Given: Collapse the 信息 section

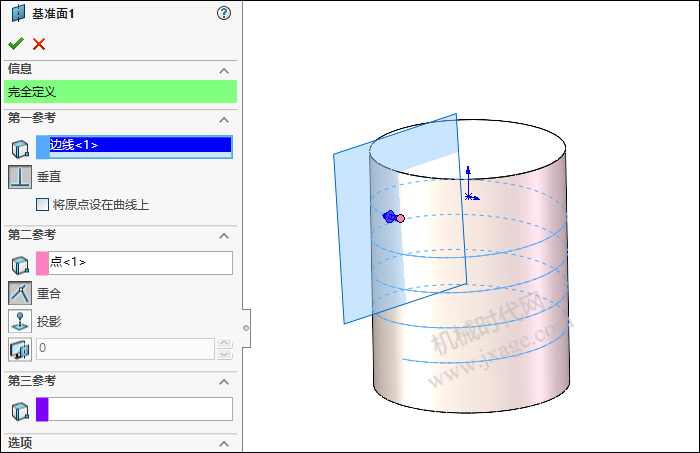Looking at the screenshot, I should (x=224, y=71).
